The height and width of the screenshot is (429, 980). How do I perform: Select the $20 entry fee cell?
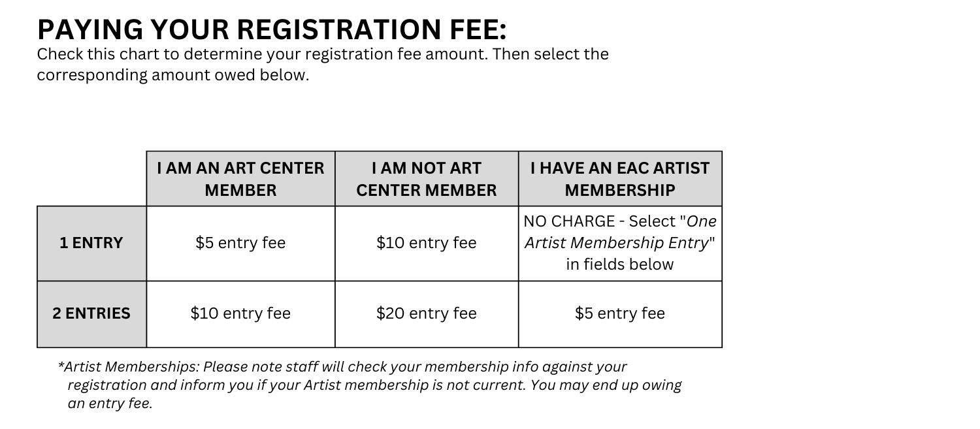click(427, 314)
